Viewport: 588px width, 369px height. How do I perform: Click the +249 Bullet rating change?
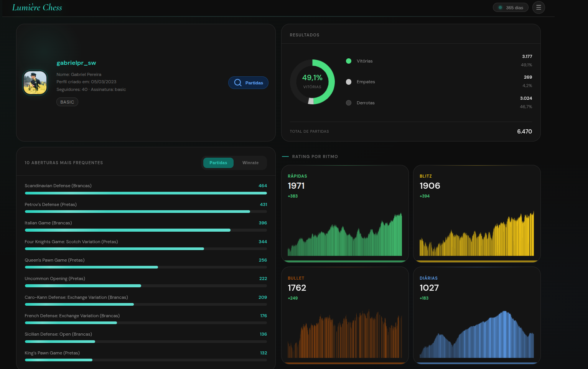pos(293,298)
